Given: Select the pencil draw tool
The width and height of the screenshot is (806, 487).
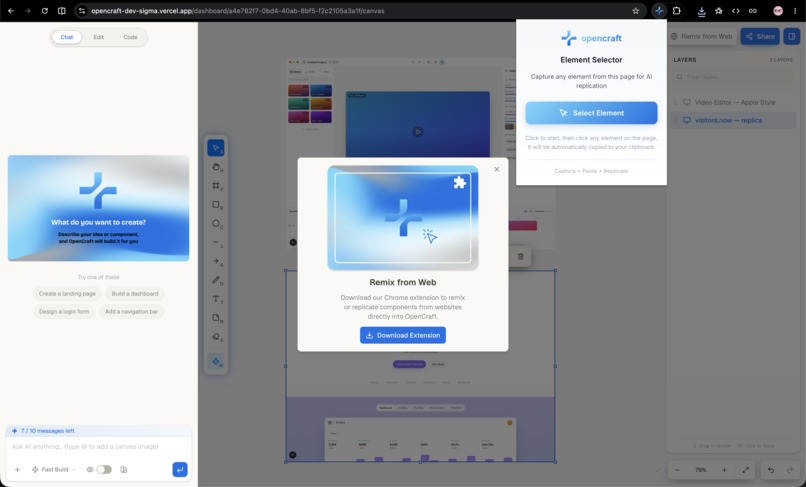Looking at the screenshot, I should 216,280.
